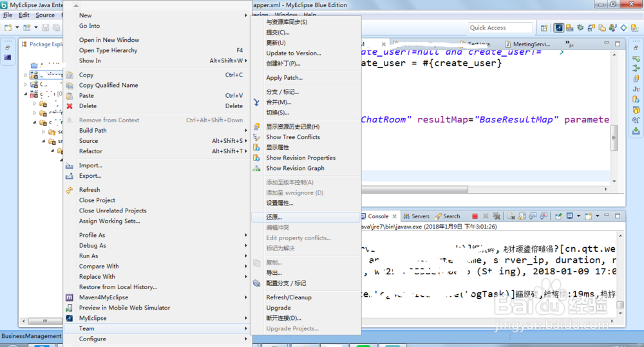Open the Edit menu
Screen dimensions: 644x347
click(24, 15)
